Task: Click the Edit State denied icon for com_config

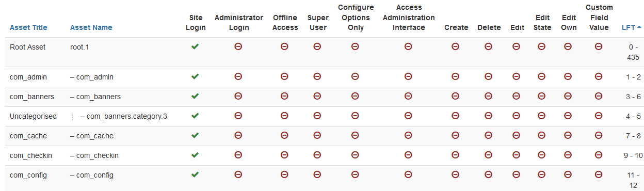Action: coord(542,174)
